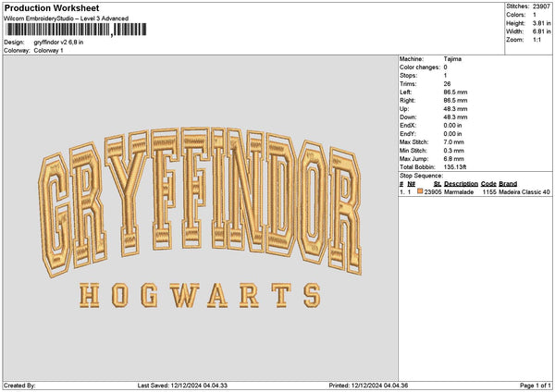555x392 pixels.
Task: Select the Min Stitch value 0.3 mm
Action: (x=454, y=151)
